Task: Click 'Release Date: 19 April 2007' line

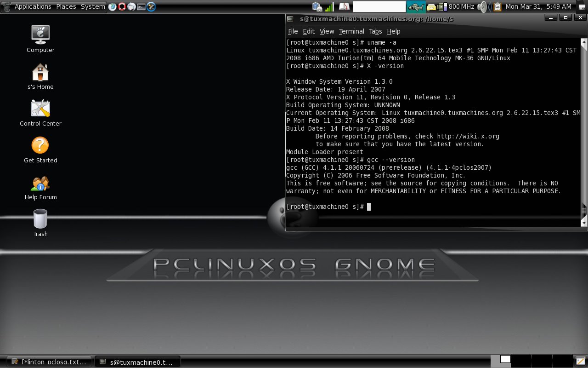Action: pyautogui.click(x=336, y=89)
